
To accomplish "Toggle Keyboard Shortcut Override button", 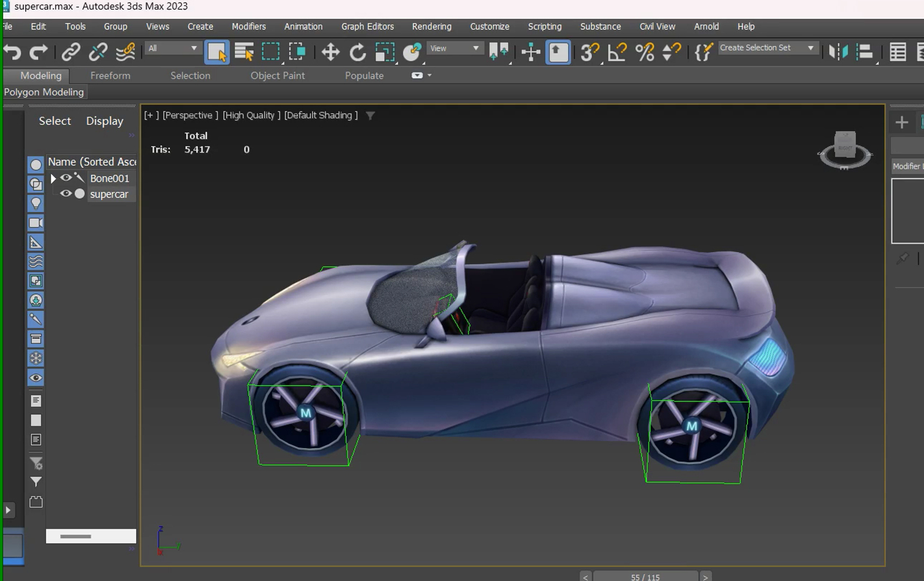I will (x=558, y=52).
